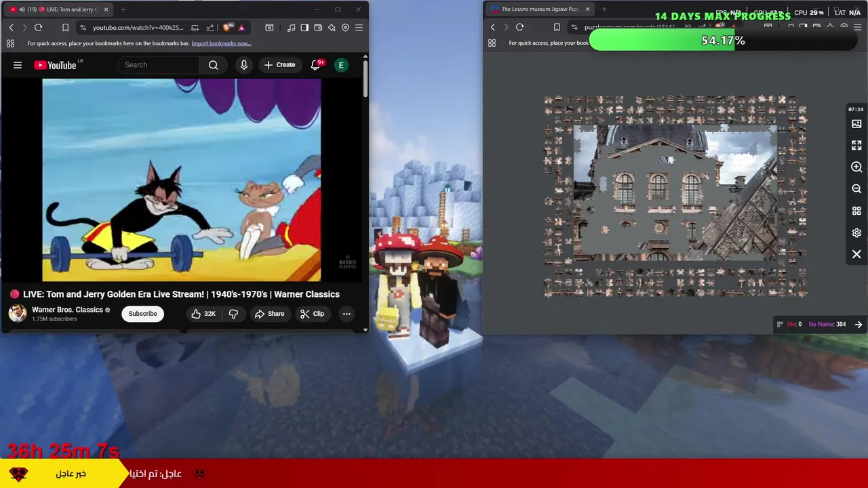Toggle puzzle fullscreen mode
868x488 pixels.
click(856, 146)
